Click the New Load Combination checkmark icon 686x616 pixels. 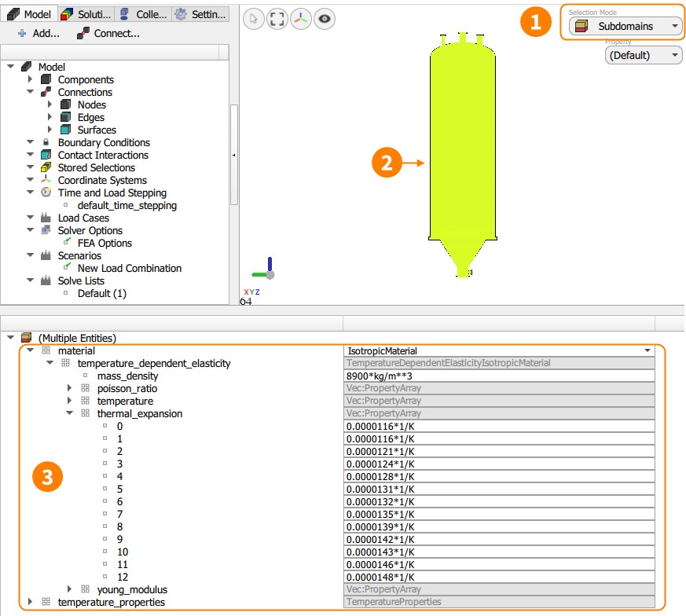tap(67, 266)
